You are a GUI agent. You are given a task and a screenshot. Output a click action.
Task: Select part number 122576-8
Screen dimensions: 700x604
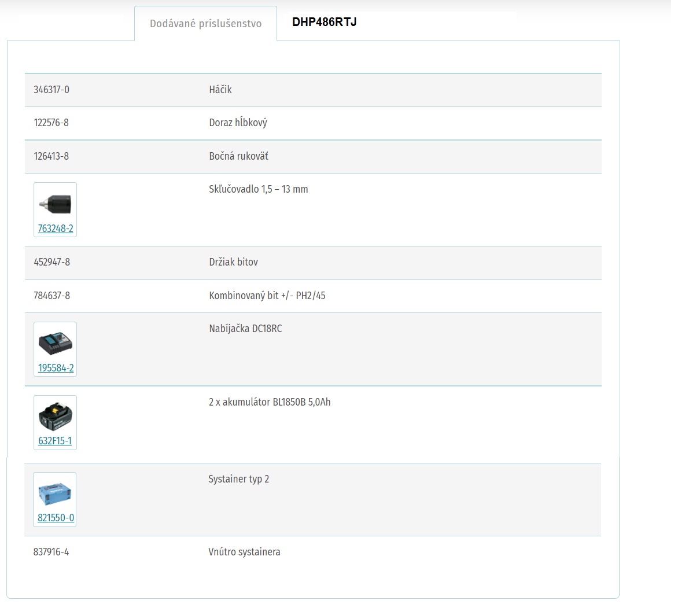click(x=51, y=123)
